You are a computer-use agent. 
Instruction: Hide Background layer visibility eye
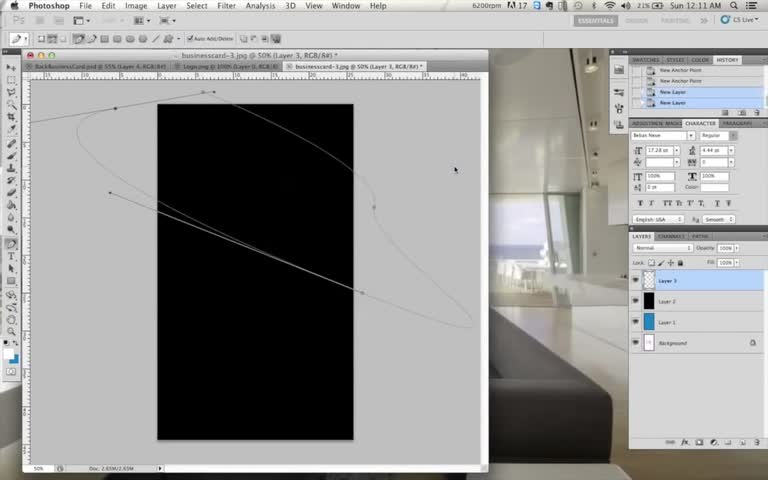635,343
